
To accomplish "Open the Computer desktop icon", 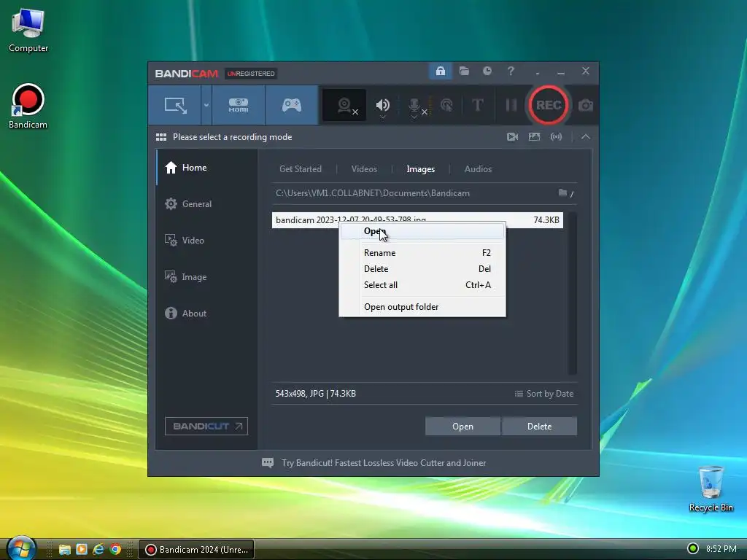I will pyautogui.click(x=28, y=31).
